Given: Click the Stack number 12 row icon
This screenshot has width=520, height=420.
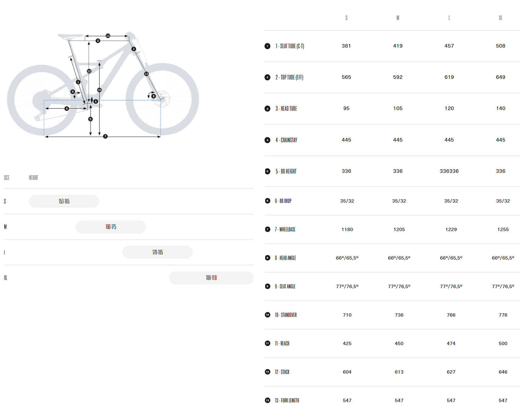Looking at the screenshot, I should pyautogui.click(x=267, y=372).
